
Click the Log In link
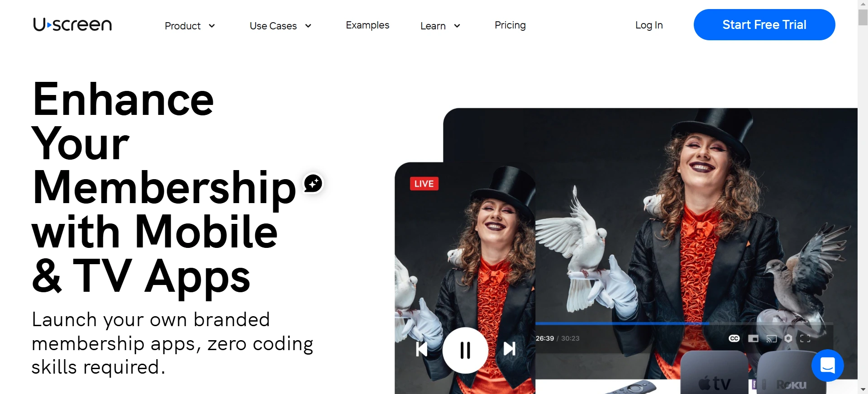click(649, 25)
